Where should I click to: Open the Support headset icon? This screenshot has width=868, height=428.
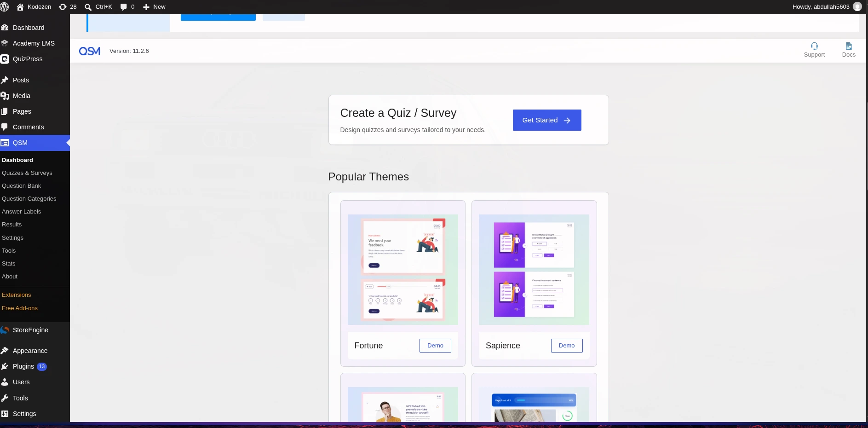[x=814, y=46]
